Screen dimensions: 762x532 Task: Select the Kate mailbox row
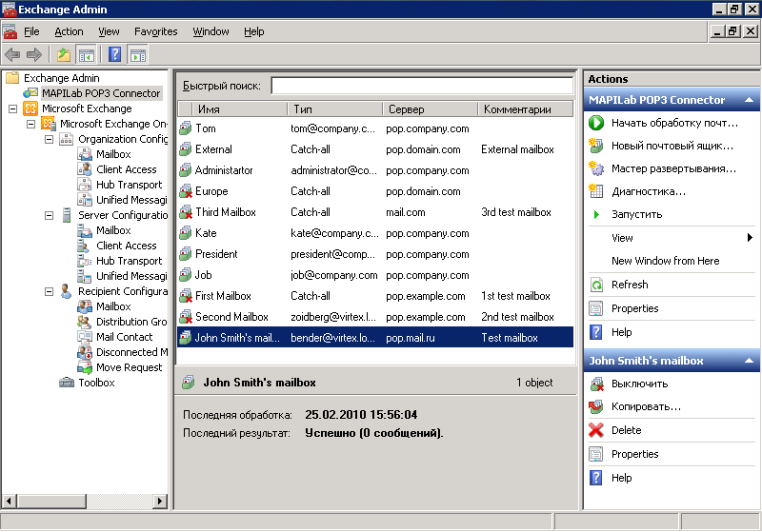click(375, 233)
